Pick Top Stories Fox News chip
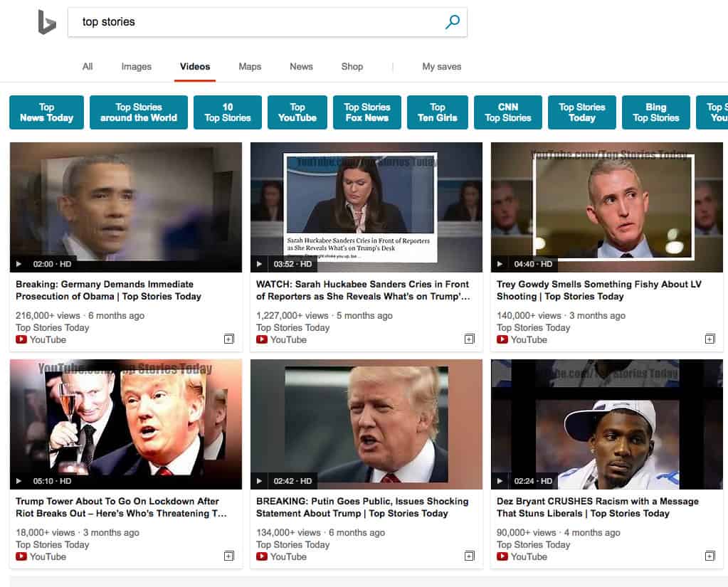This screenshot has height=587, width=728. coord(366,112)
